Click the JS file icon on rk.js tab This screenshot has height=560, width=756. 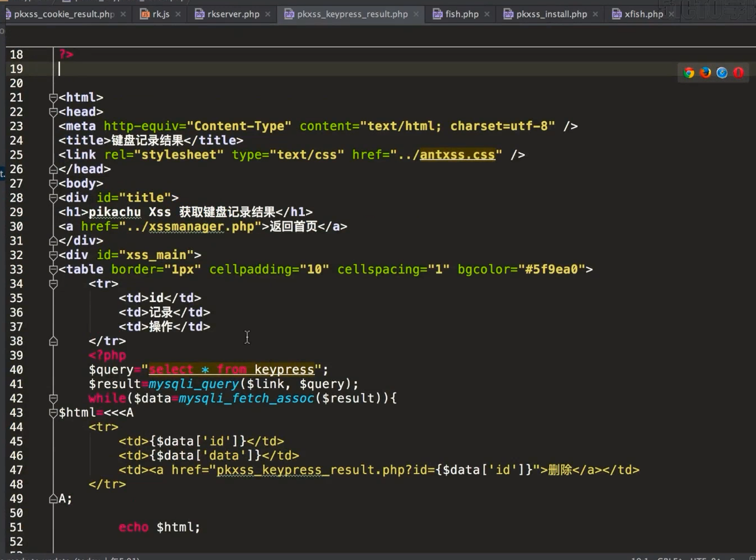[146, 14]
